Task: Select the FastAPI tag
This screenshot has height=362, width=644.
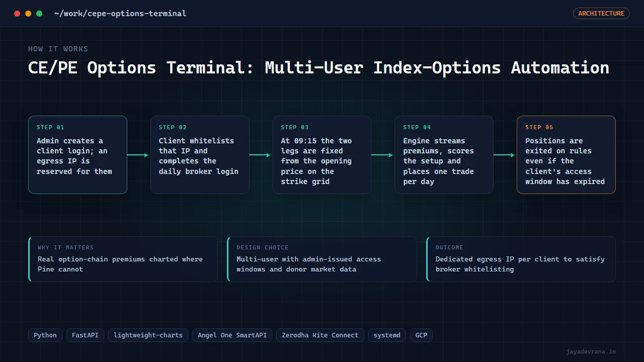Action: 86,335
